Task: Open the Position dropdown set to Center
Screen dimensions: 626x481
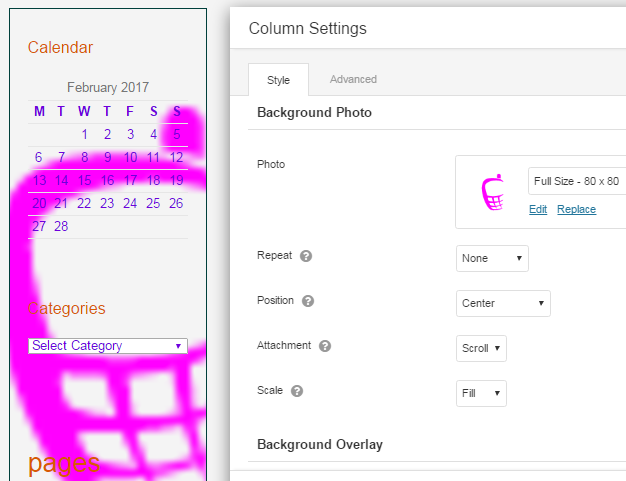Action: pos(503,303)
